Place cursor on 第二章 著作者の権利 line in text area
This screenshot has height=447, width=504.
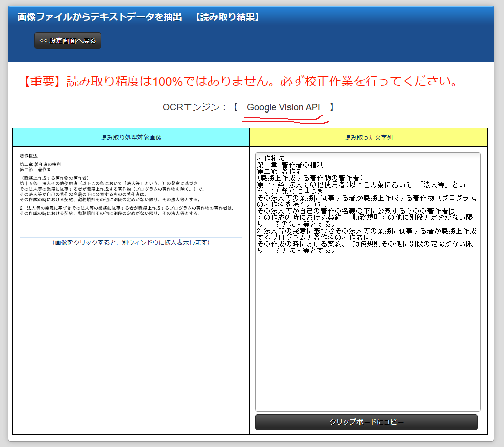(x=290, y=165)
